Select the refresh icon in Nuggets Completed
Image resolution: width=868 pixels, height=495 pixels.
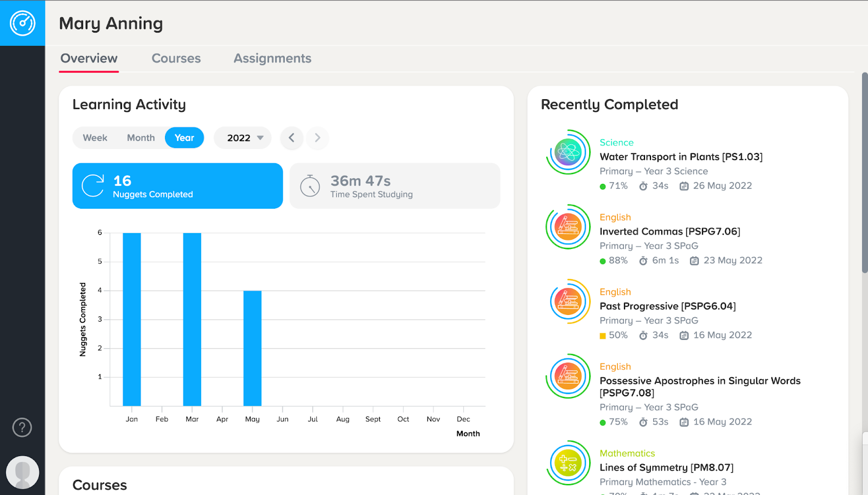(x=93, y=185)
